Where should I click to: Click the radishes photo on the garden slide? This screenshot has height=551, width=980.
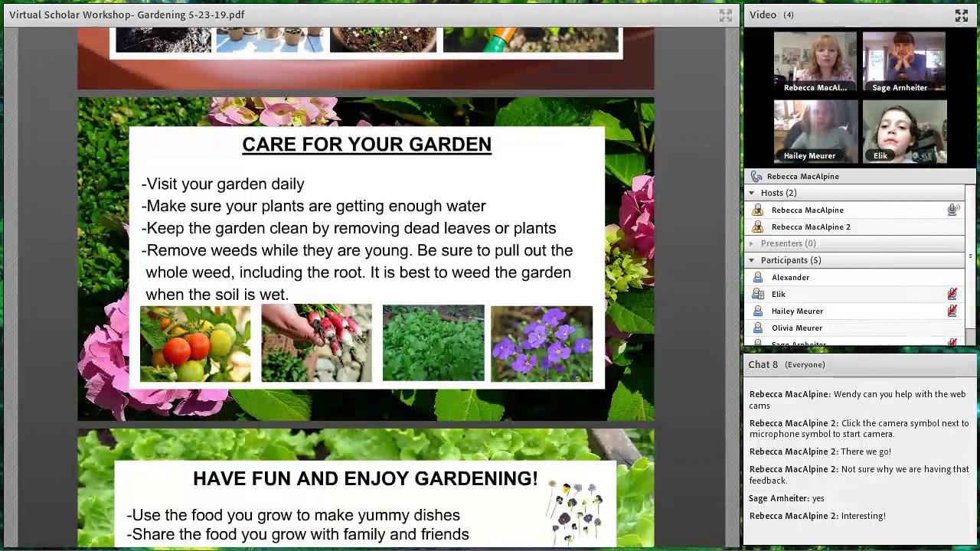[x=316, y=344]
